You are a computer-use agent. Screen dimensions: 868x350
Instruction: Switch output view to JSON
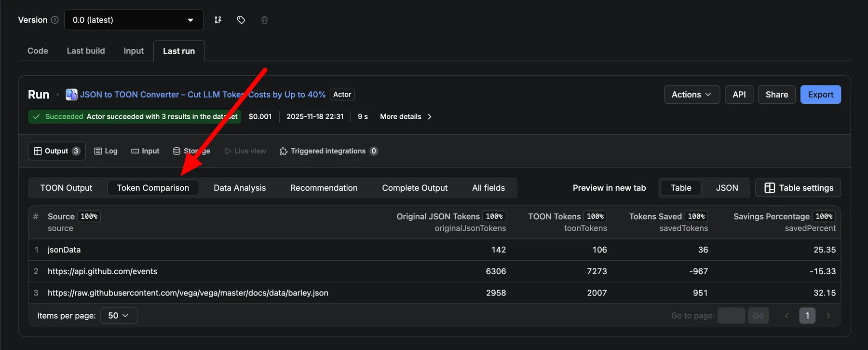727,188
